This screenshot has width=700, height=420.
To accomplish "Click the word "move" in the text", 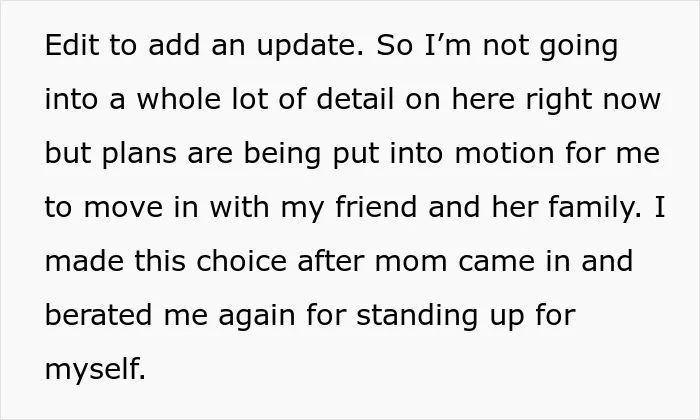I will click(123, 207).
